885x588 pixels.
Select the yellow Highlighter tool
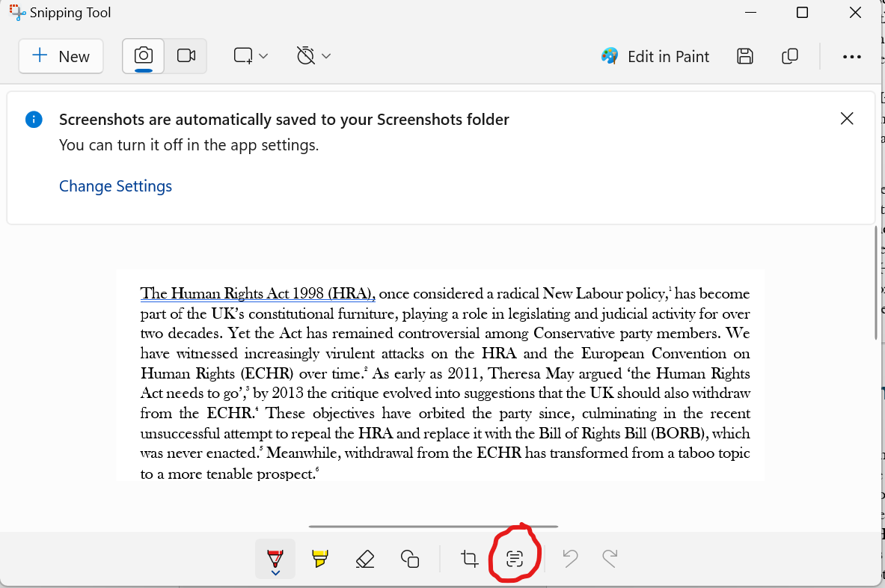(320, 559)
